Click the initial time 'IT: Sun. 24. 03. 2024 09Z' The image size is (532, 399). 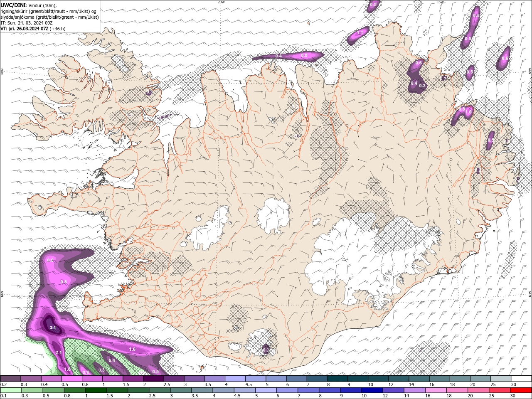point(27,23)
